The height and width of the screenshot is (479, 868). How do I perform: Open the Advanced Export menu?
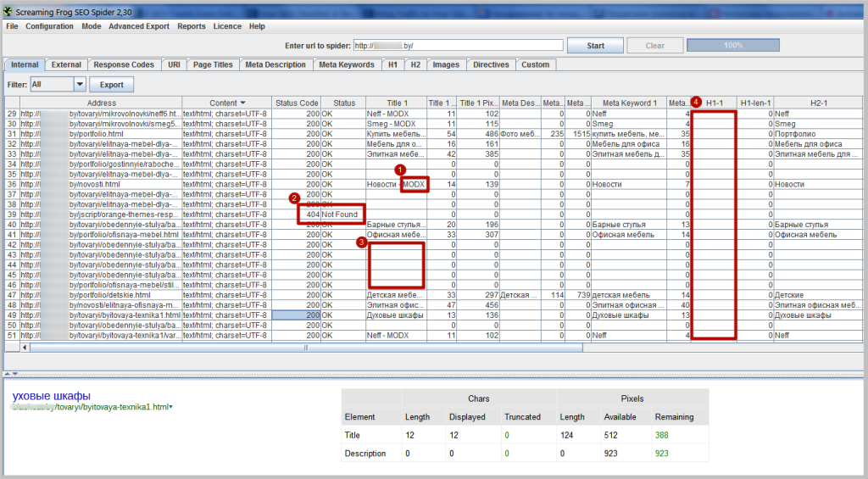(x=139, y=26)
